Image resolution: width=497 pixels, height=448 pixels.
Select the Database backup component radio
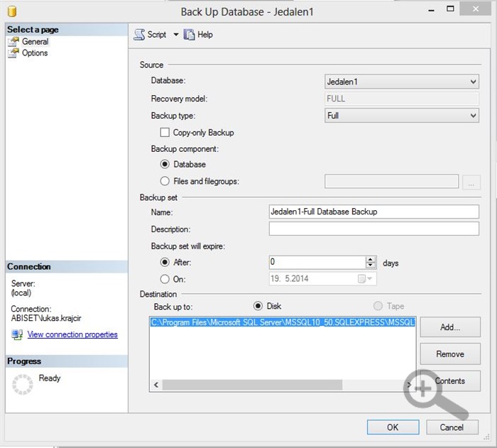click(165, 164)
